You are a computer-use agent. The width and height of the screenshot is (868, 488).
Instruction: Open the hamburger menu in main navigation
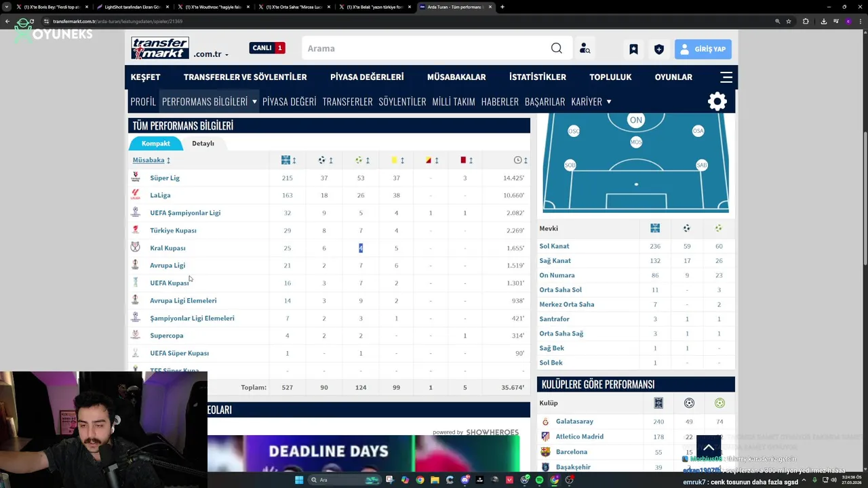[x=726, y=77]
